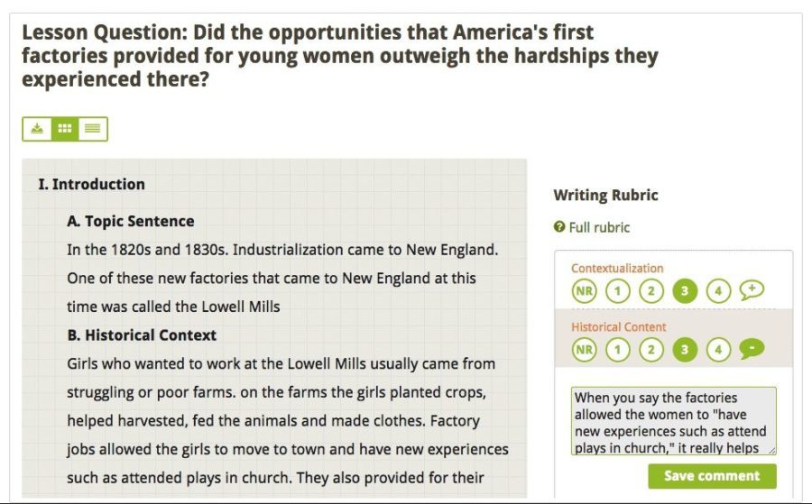Switch to grid view icon
The image size is (812, 504).
pos(65,129)
